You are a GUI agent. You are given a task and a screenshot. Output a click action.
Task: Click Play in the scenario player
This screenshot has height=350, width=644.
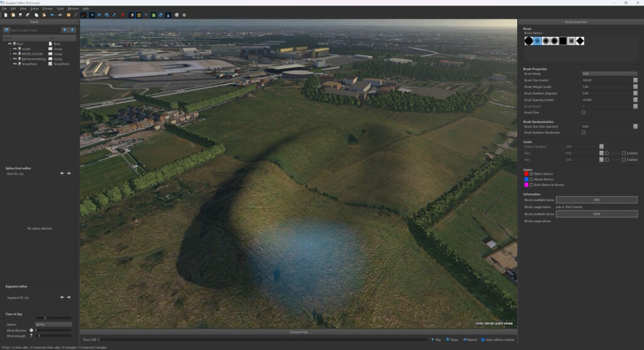coord(436,340)
